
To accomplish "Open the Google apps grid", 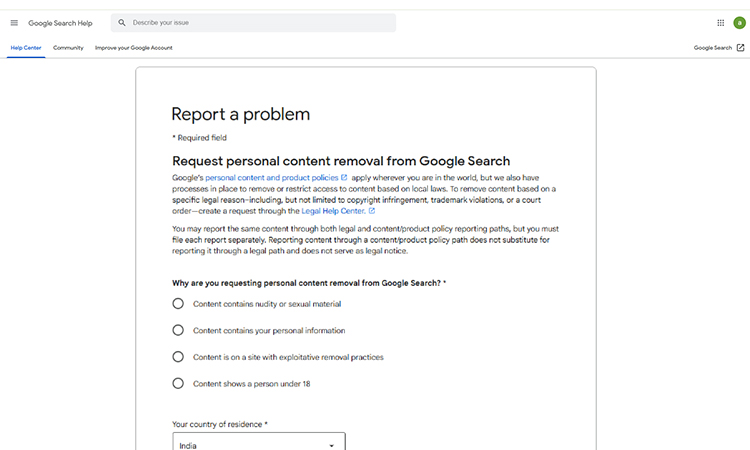I will coord(720,22).
